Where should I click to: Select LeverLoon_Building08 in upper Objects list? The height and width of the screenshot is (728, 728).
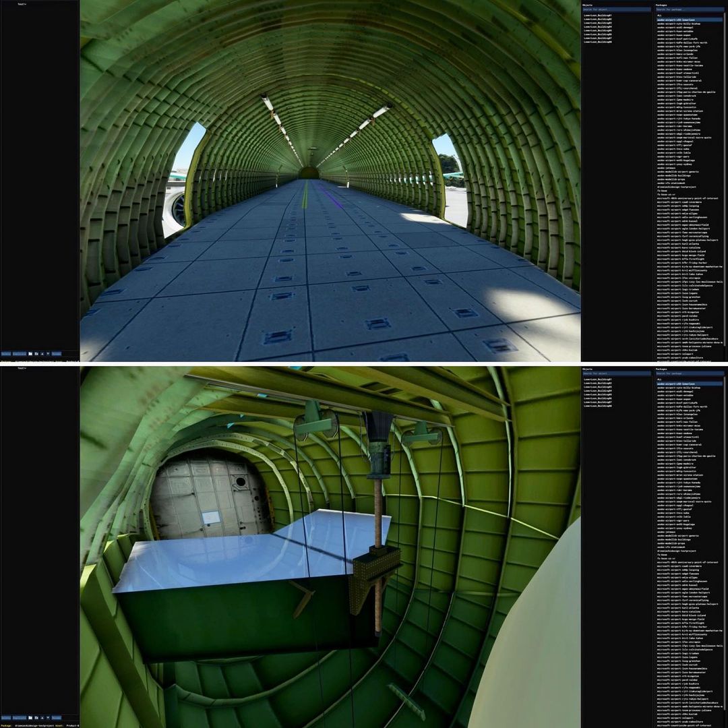(598, 42)
